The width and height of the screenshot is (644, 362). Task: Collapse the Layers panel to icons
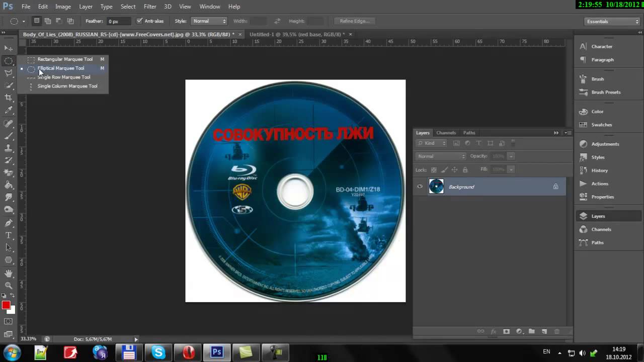tap(556, 133)
